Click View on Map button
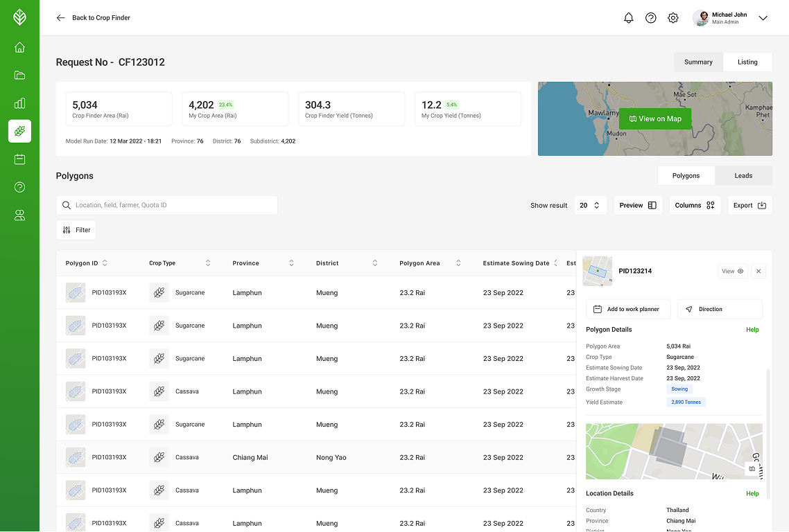Image resolution: width=789 pixels, height=532 pixels. (654, 118)
